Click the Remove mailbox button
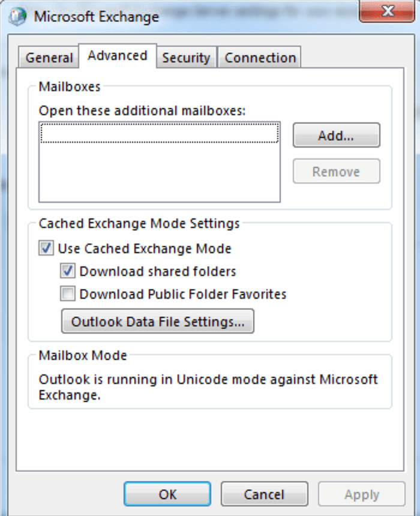The width and height of the screenshot is (420, 516). [336, 172]
